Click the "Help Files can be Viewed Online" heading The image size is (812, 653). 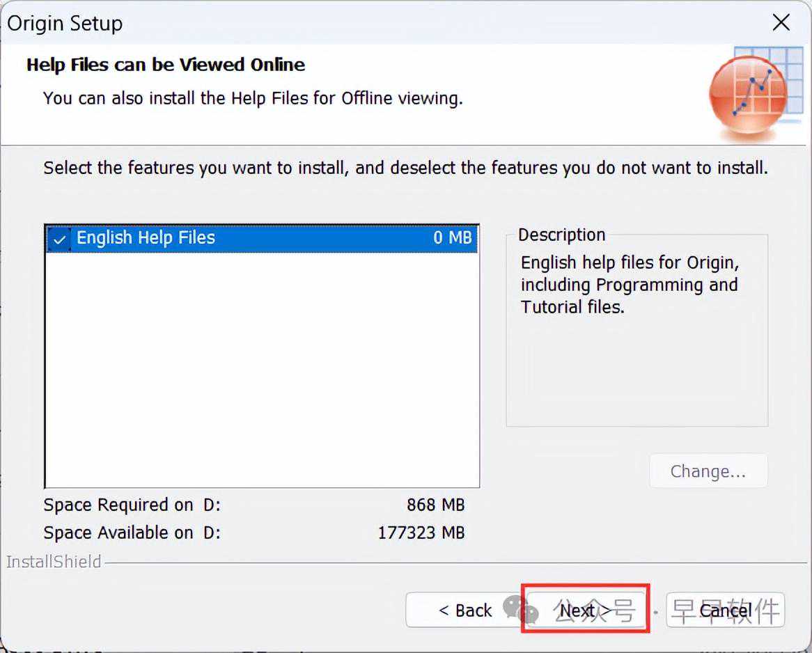click(166, 65)
